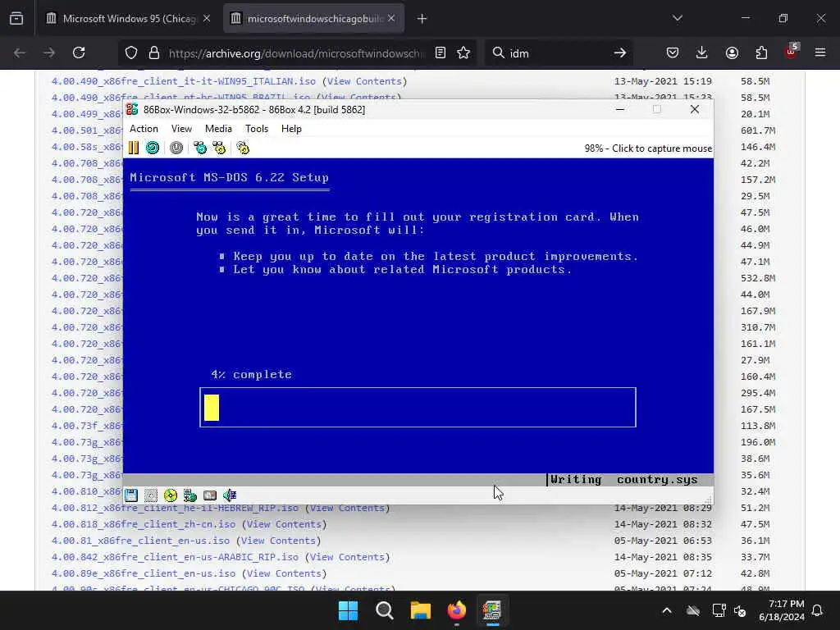Close the microsoftwindowschicagobuilds browser tab

[391, 18]
